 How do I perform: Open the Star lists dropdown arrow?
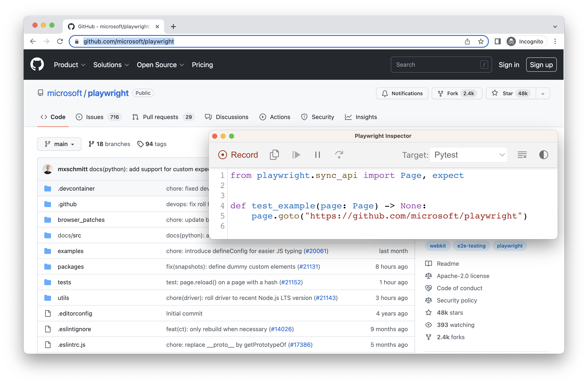543,94
